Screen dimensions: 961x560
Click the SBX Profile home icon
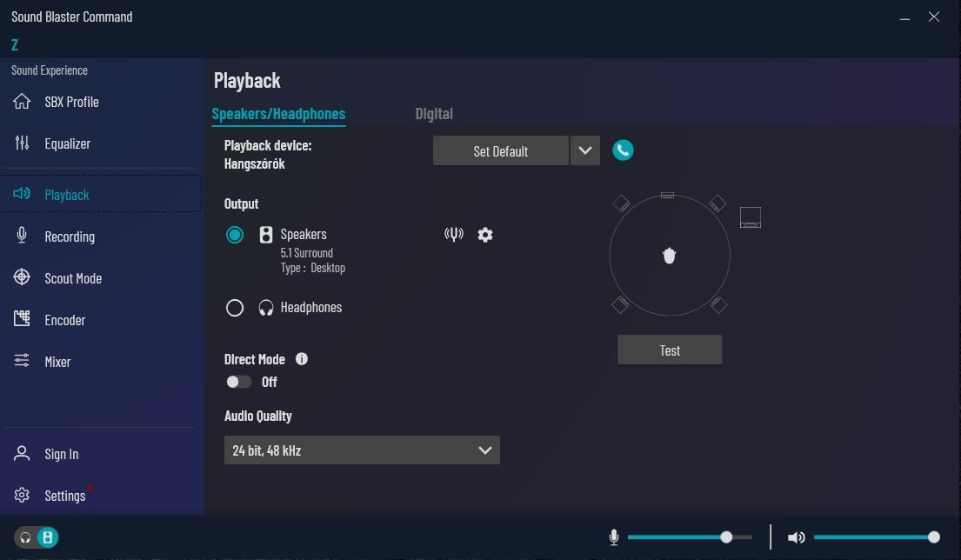coord(22,101)
